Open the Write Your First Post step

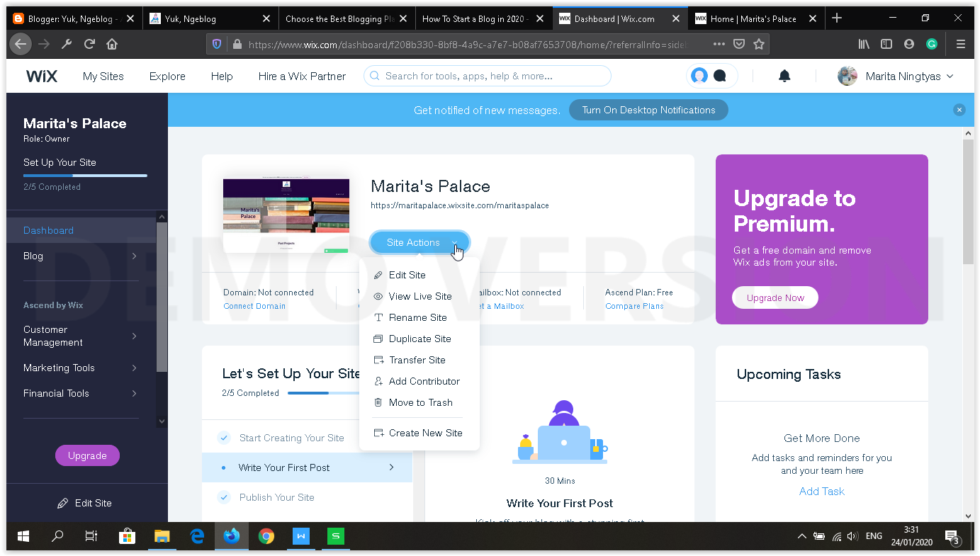307,467
